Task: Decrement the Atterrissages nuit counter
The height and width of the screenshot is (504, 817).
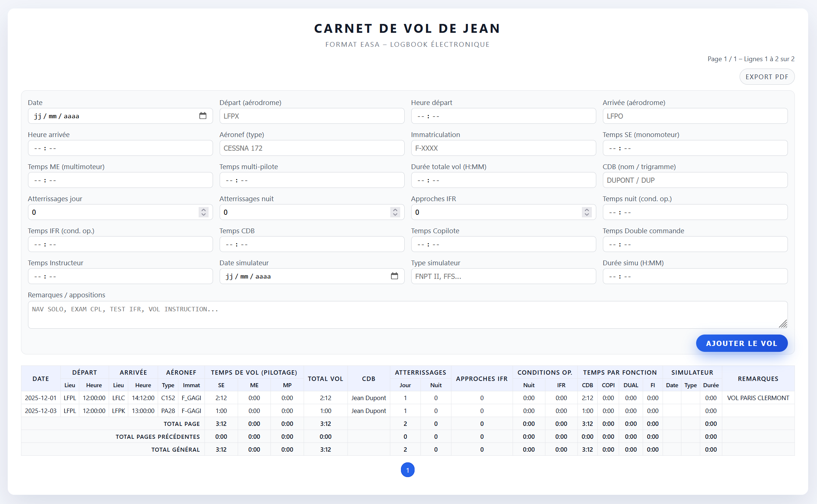Action: point(395,214)
